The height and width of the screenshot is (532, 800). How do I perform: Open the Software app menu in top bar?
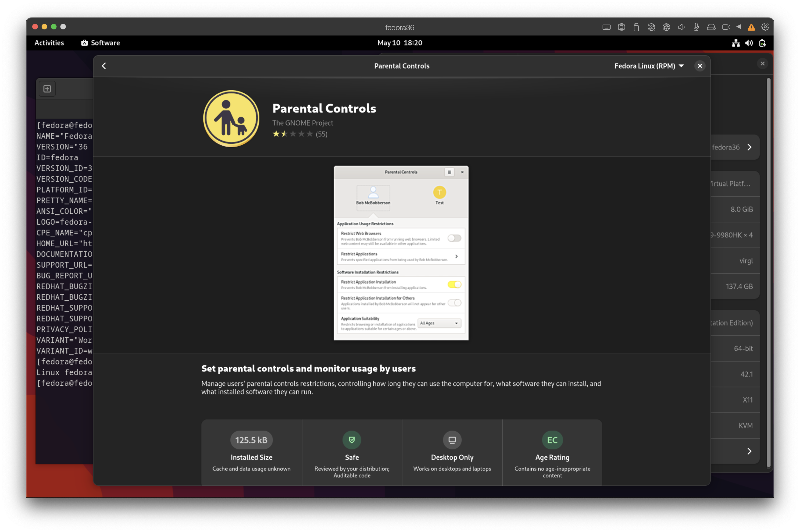pyautogui.click(x=100, y=43)
